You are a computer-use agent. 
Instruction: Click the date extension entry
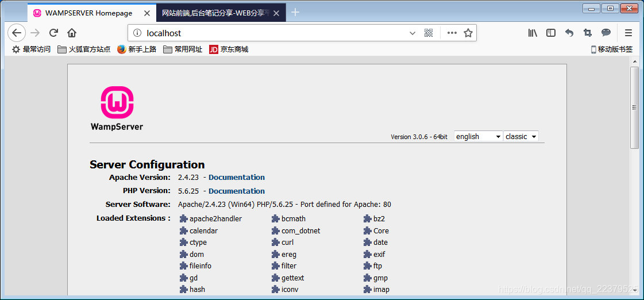[375, 243]
